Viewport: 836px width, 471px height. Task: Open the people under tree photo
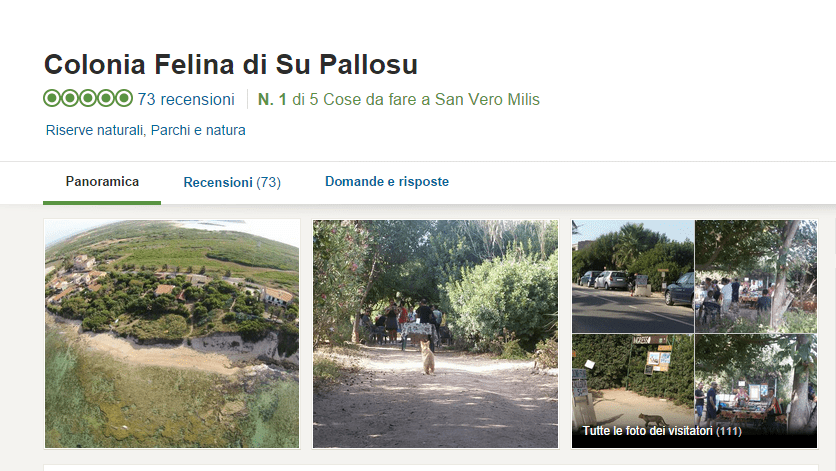(756, 276)
